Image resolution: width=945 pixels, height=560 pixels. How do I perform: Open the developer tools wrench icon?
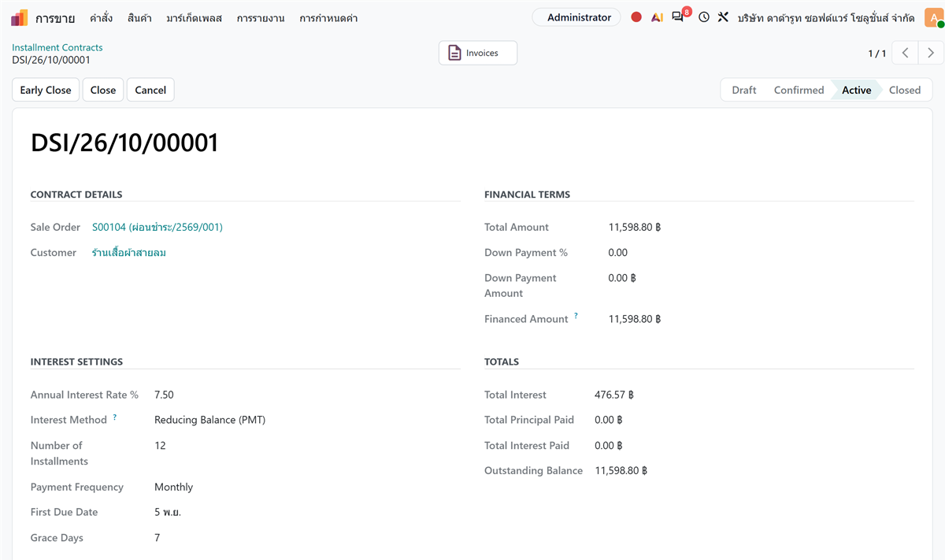(723, 17)
